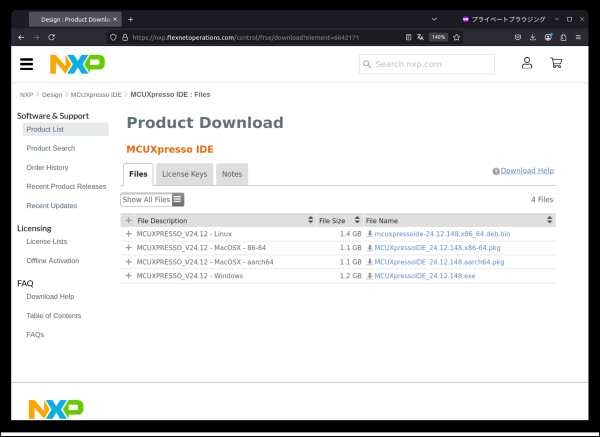600x437 pixels.
Task: Switch to the Notes tab
Action: click(x=231, y=174)
